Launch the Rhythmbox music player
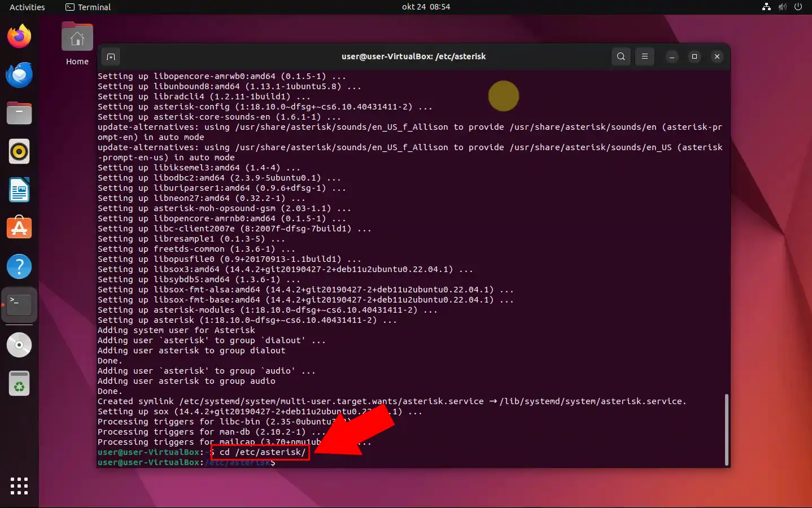This screenshot has width=812, height=508. click(19, 152)
